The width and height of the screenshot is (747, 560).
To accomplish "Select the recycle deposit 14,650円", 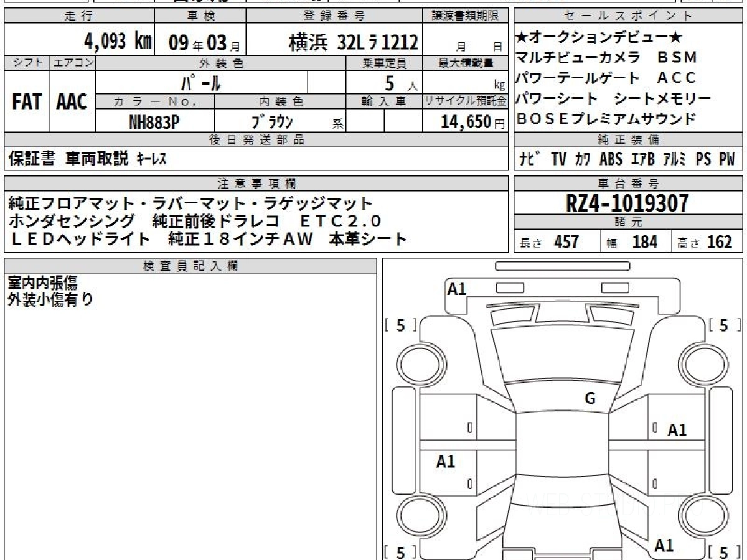I will pos(472,121).
